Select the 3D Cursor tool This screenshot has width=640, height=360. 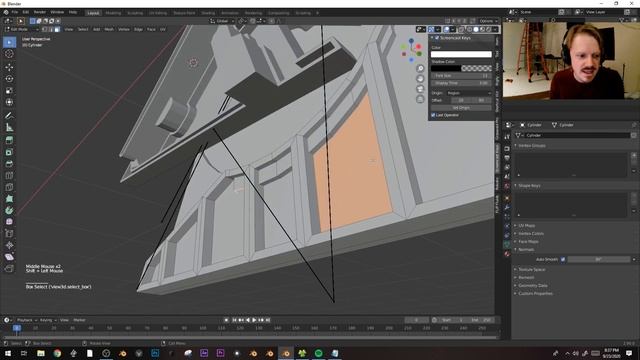coord(9,54)
